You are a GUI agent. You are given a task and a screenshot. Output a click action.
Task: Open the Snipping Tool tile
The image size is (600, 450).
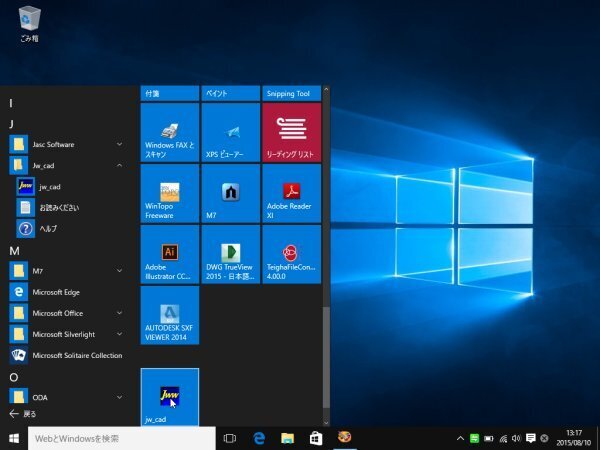[292, 93]
